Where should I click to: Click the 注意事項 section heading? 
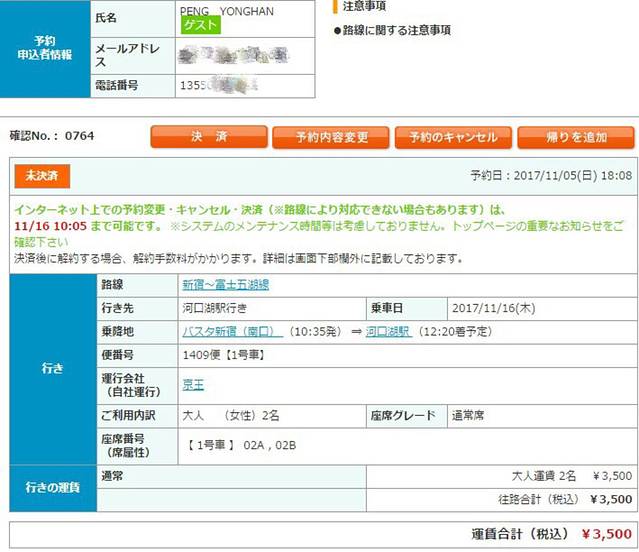[366, 6]
